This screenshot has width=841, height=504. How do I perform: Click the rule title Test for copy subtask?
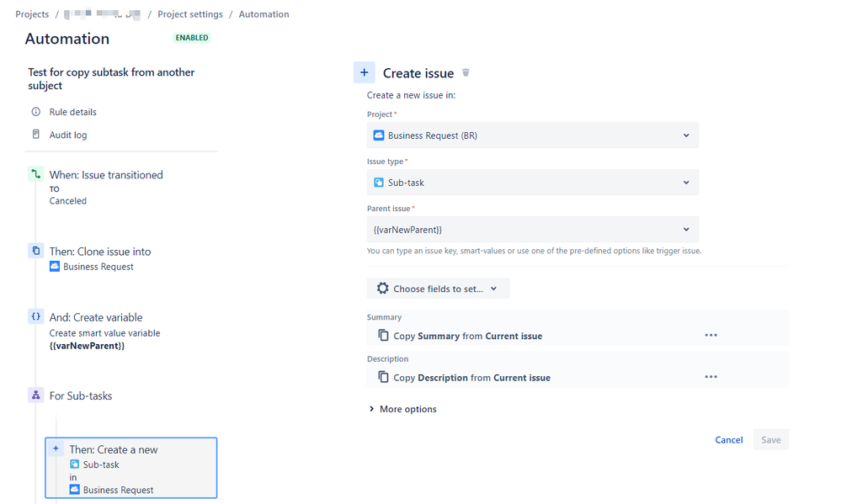tap(112, 79)
